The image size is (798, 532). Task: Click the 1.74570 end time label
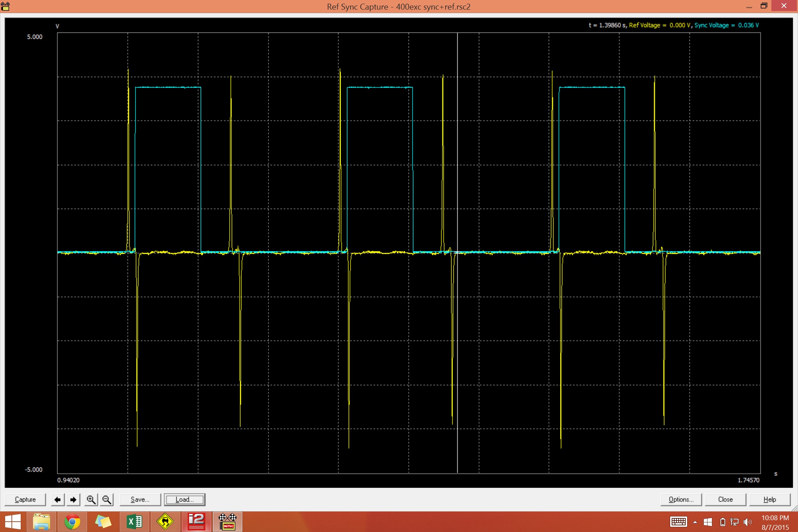(749, 480)
